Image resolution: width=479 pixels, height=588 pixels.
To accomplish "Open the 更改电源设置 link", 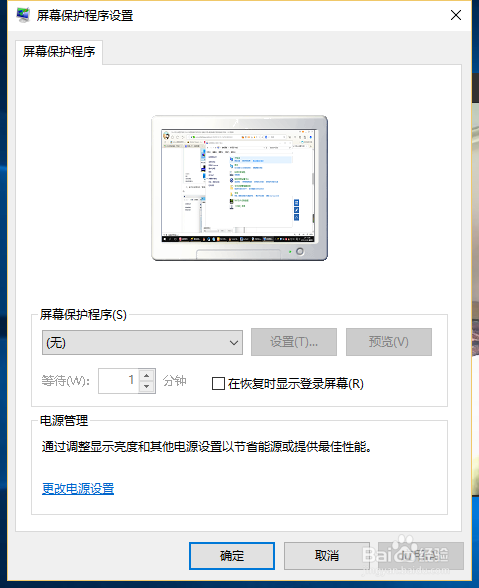I will 78,489.
